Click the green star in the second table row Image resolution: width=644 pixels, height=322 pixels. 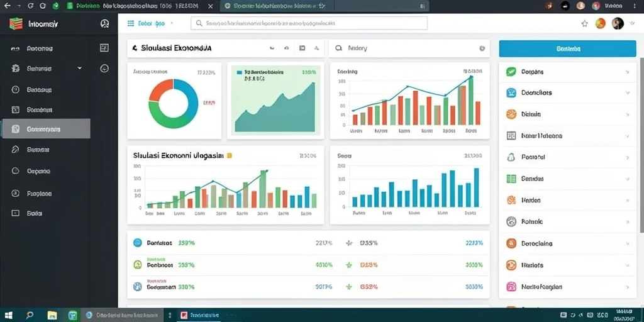click(x=349, y=265)
